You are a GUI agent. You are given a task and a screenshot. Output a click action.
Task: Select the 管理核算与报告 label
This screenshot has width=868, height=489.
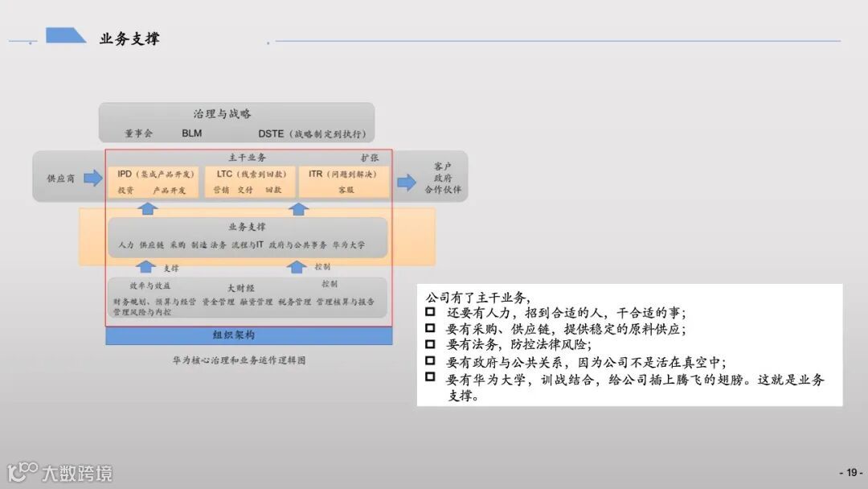tap(346, 302)
